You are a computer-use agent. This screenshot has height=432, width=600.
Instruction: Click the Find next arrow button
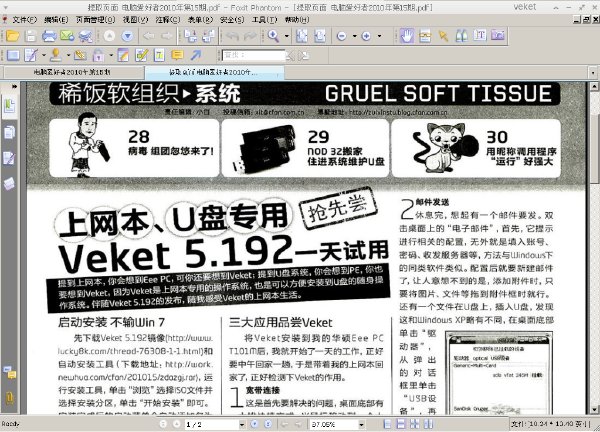tap(304, 56)
